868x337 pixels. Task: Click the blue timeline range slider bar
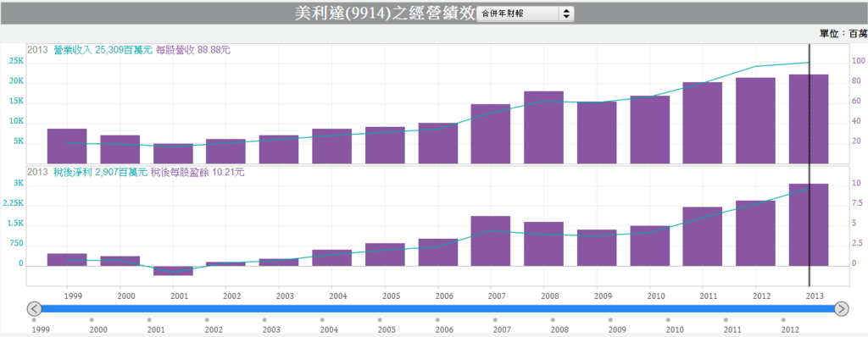click(438, 309)
